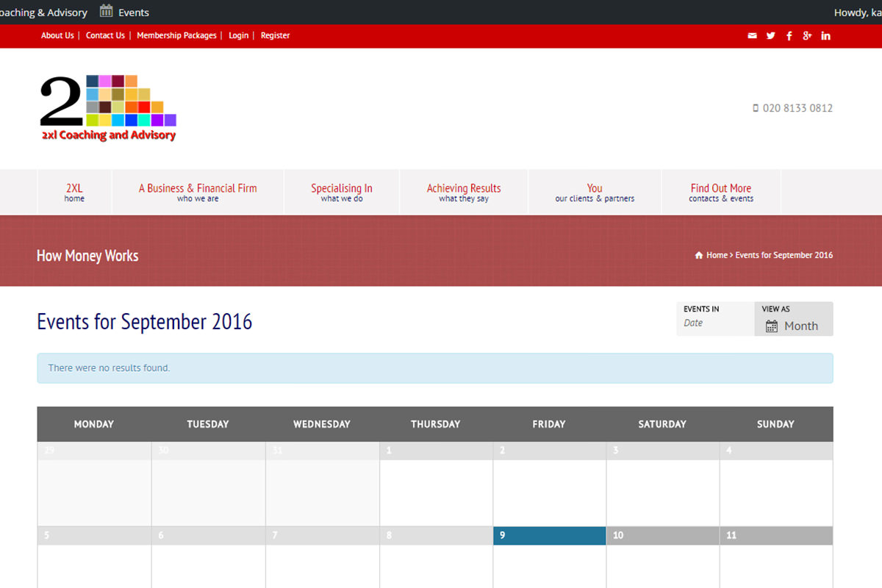882x588 pixels.
Task: Expand the Find Out More menu
Action: click(x=720, y=192)
